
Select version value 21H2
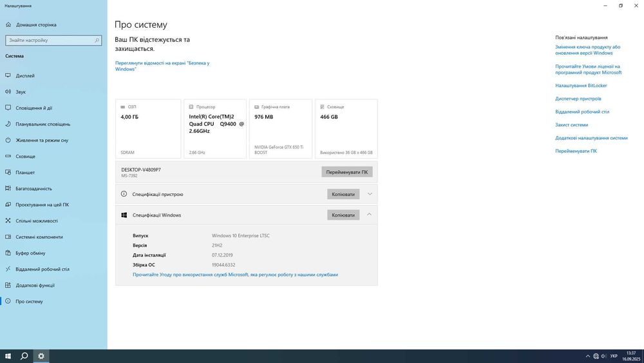tap(217, 246)
